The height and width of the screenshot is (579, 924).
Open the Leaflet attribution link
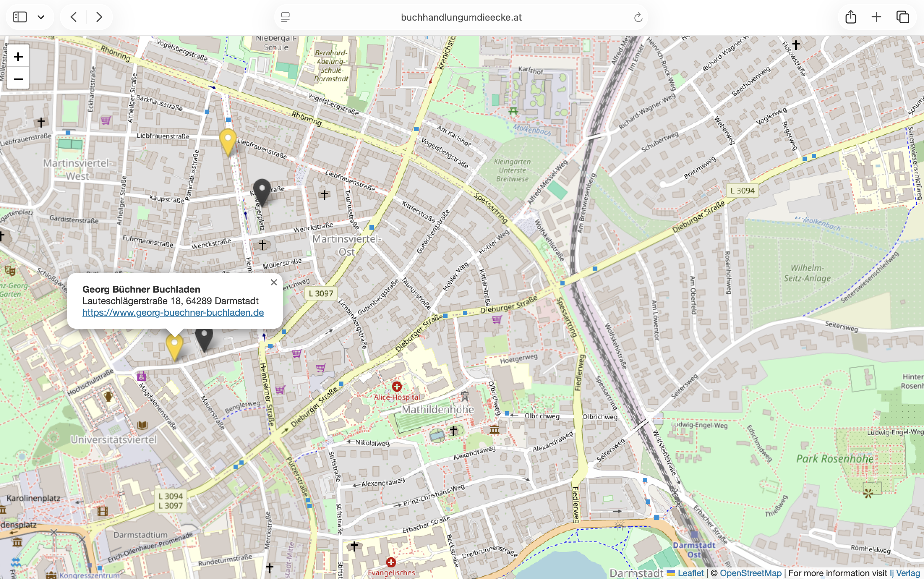pos(690,573)
